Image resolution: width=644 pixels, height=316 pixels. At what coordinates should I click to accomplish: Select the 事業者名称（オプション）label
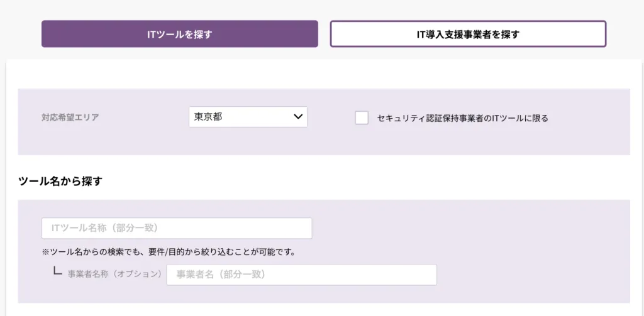114,275
